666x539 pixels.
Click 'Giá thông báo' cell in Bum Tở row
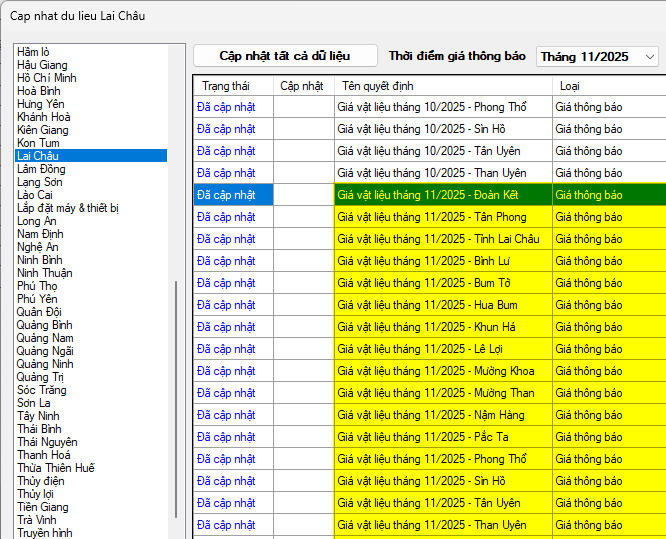pos(589,283)
